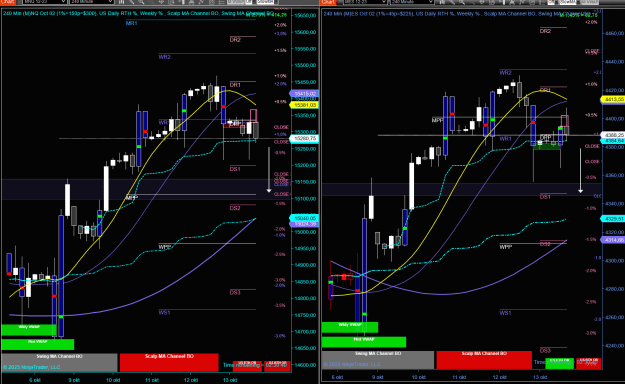625x384 pixels.
Task: Select the DS3 level label in NQ chart
Action: coord(235,292)
